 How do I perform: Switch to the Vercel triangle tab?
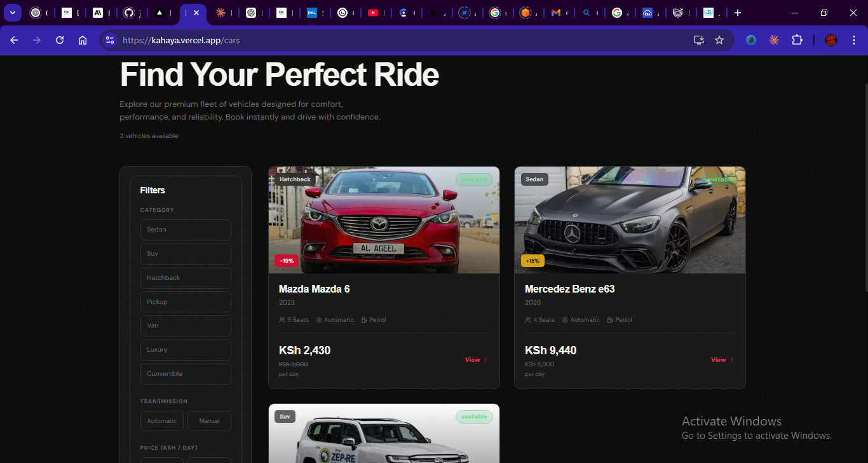159,13
